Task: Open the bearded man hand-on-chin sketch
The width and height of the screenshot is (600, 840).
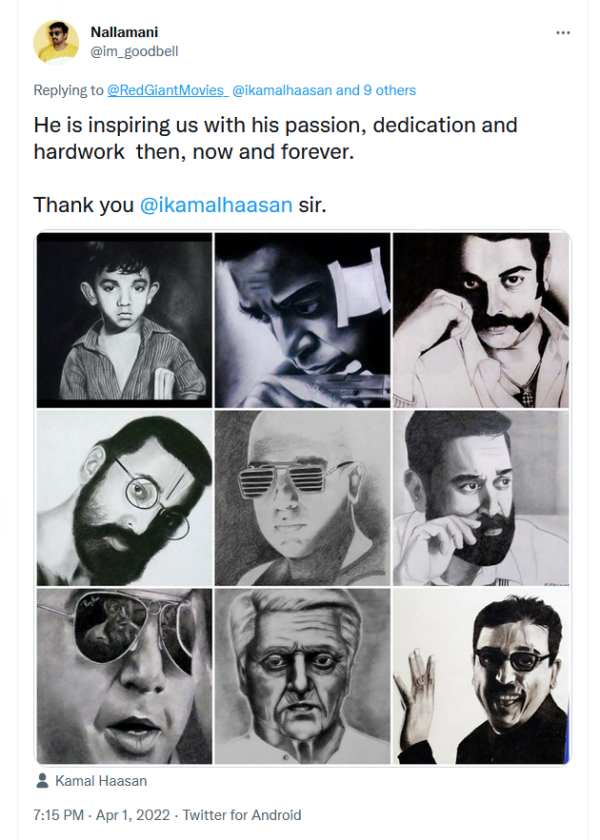Action: point(481,497)
